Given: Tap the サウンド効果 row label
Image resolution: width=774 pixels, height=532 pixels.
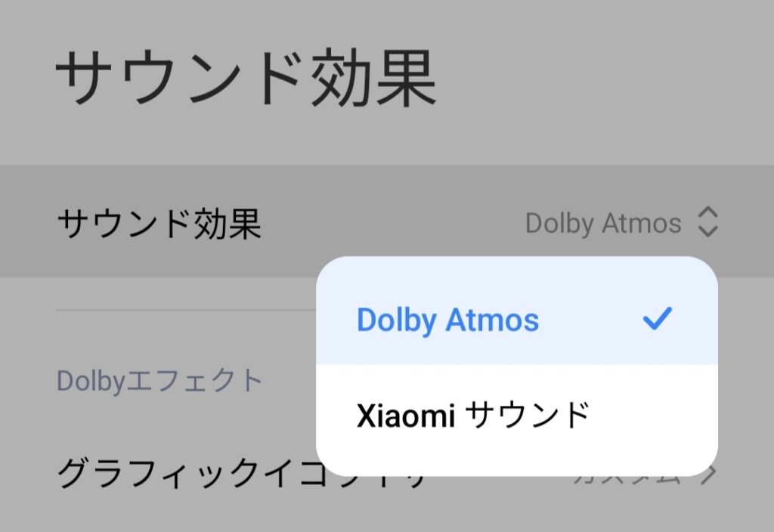Looking at the screenshot, I should point(159,224).
